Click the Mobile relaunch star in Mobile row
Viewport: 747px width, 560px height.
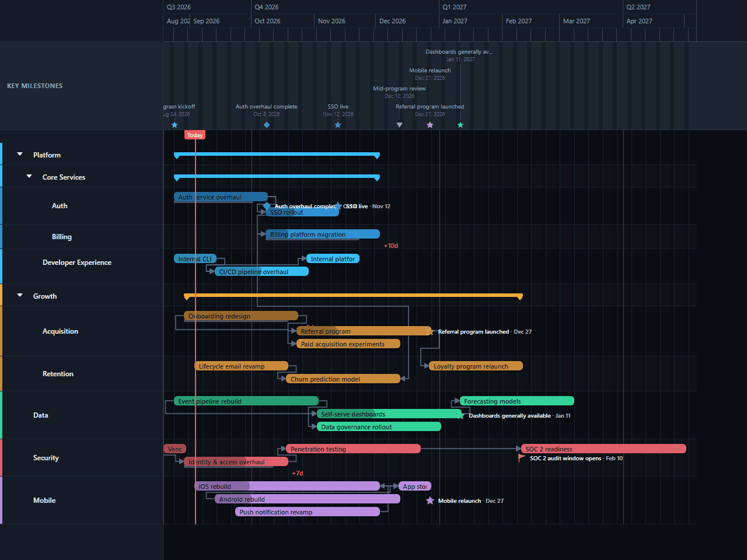tap(430, 501)
